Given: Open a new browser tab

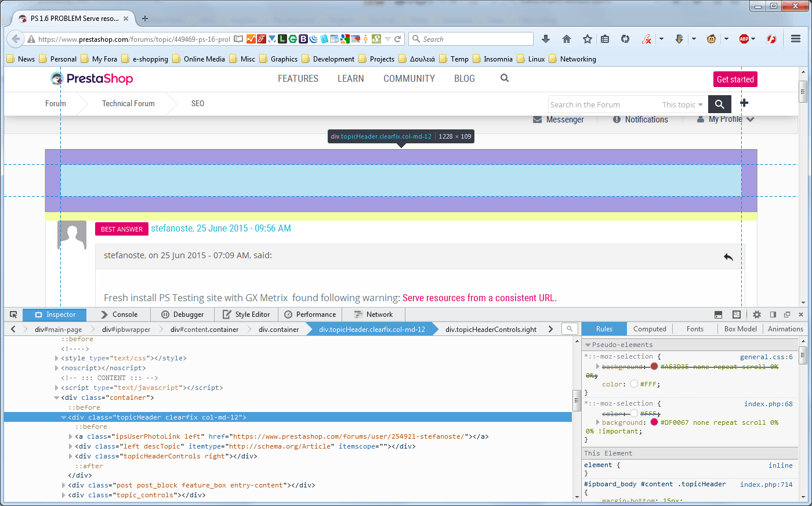Looking at the screenshot, I should pyautogui.click(x=145, y=18).
